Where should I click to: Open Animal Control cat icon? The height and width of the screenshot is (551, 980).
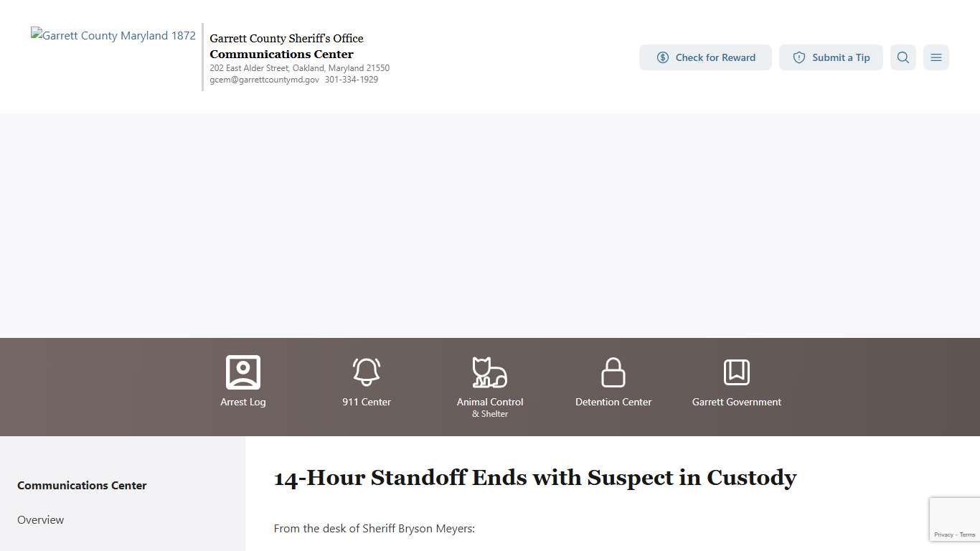coord(489,373)
